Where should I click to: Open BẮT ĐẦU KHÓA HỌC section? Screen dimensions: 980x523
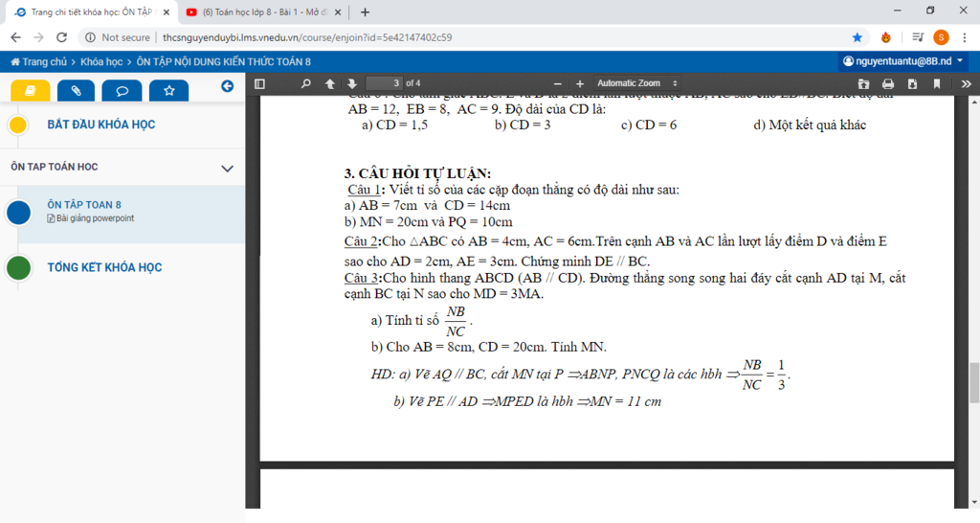pyautogui.click(x=101, y=125)
